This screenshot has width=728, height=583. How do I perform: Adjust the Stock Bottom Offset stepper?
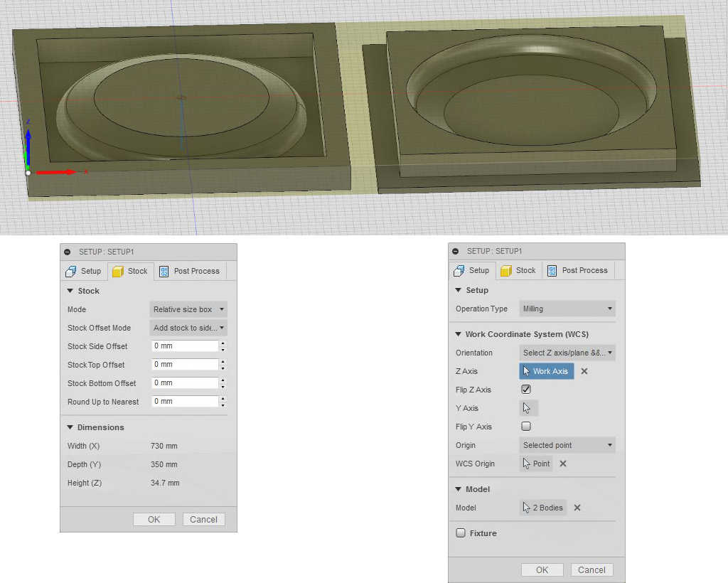click(223, 383)
